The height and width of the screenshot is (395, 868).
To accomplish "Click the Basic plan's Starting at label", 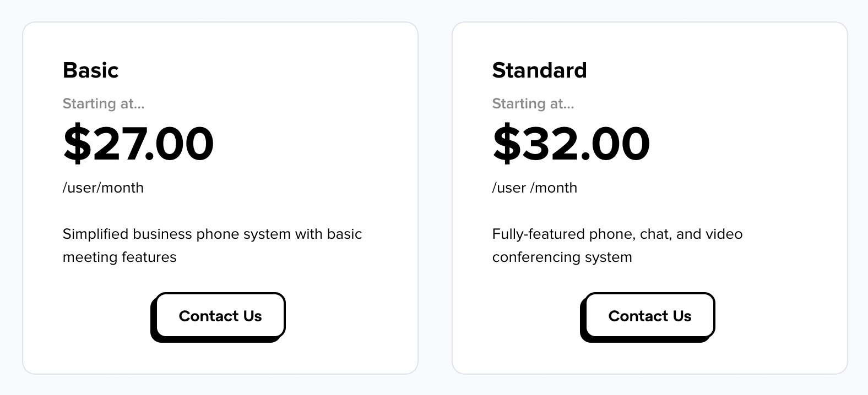I will pos(104,103).
